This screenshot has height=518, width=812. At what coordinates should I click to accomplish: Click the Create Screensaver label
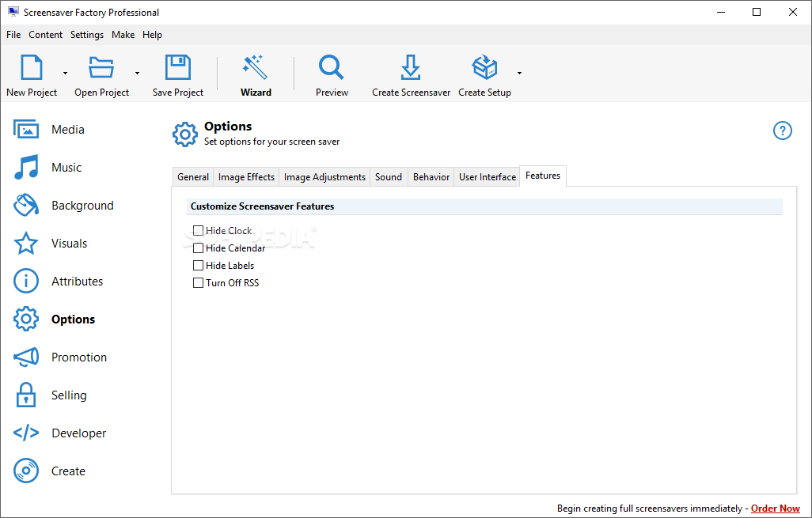click(x=412, y=92)
